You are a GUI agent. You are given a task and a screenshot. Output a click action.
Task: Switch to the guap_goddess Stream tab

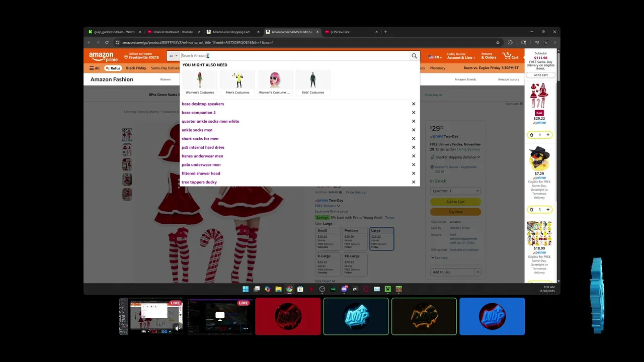pos(114,32)
